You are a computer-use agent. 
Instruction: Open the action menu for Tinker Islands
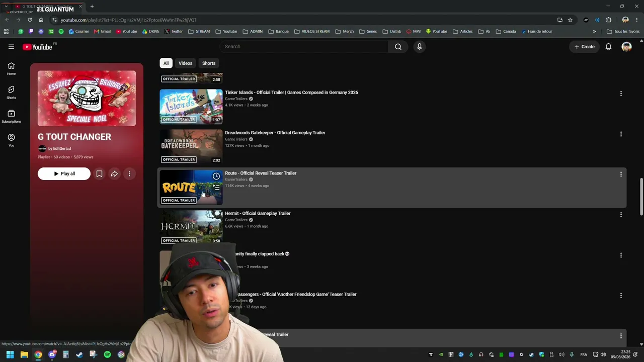621,94
